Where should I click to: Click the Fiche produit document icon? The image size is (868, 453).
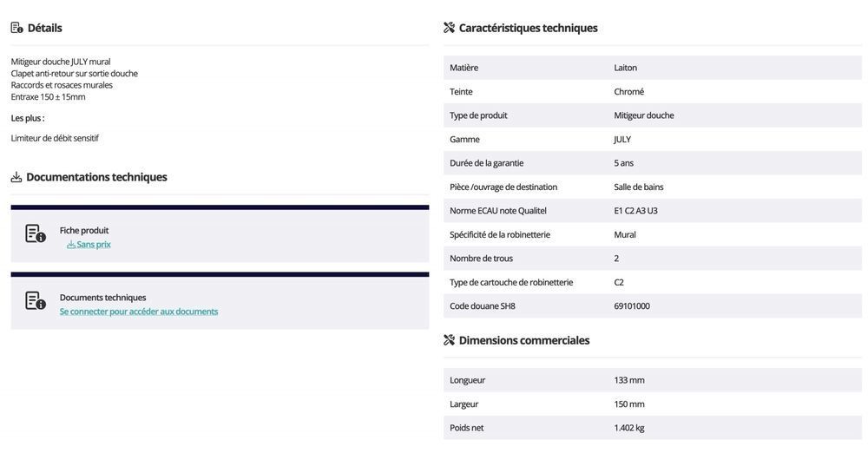click(x=36, y=233)
